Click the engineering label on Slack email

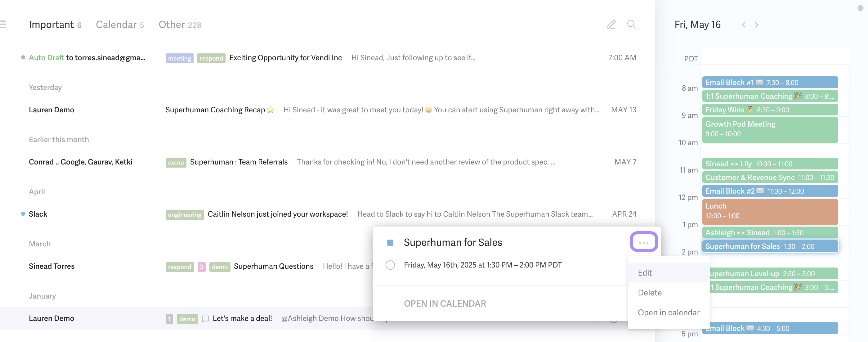tap(185, 215)
